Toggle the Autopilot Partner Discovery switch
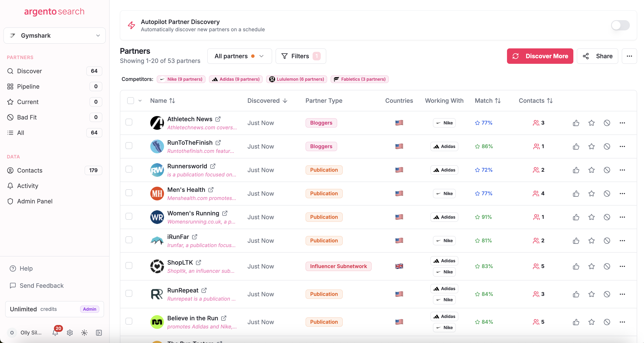Image resolution: width=644 pixels, height=343 pixels. tap(620, 25)
